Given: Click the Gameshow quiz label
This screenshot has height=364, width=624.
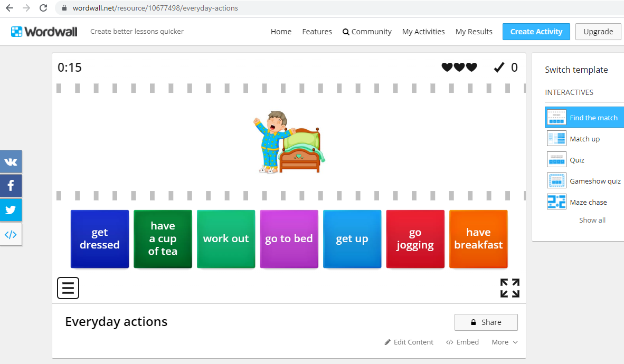Looking at the screenshot, I should point(595,181).
